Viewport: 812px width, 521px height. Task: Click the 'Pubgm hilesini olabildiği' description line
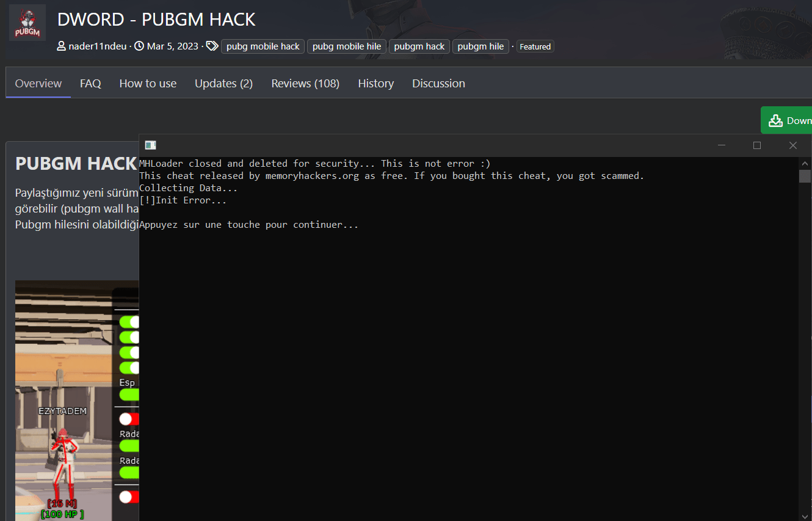click(77, 224)
